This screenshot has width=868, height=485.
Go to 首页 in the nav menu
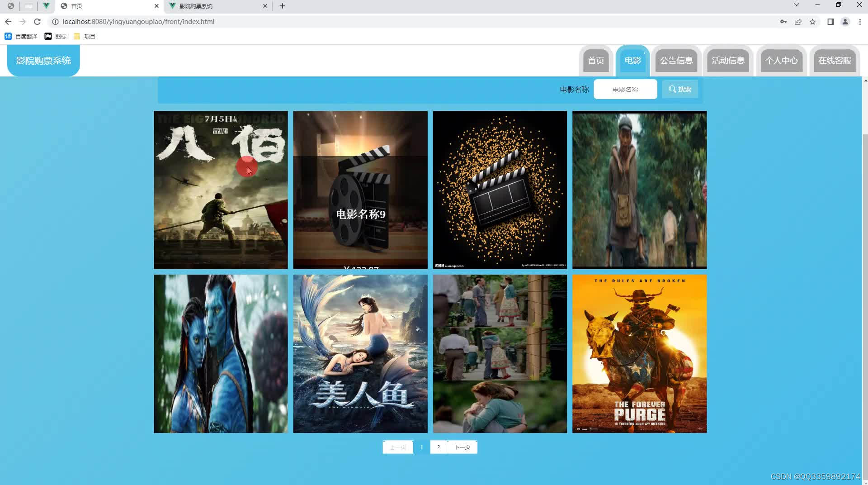(x=596, y=61)
